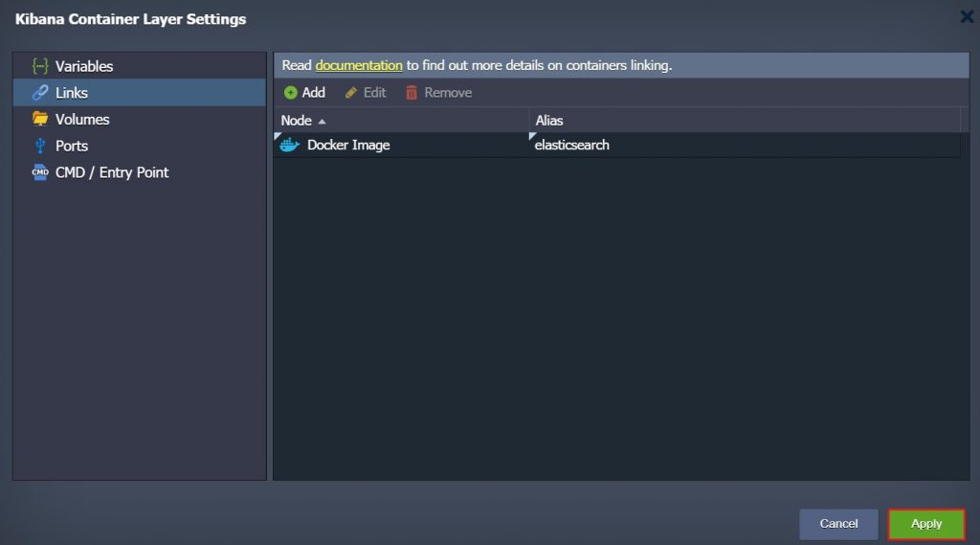
Task: Click the Ports plug icon
Action: [40, 146]
